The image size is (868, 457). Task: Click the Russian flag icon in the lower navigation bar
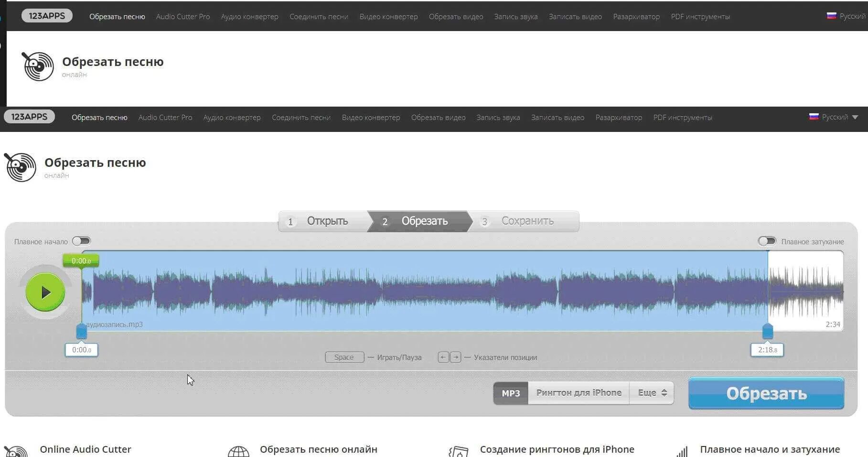[814, 117]
